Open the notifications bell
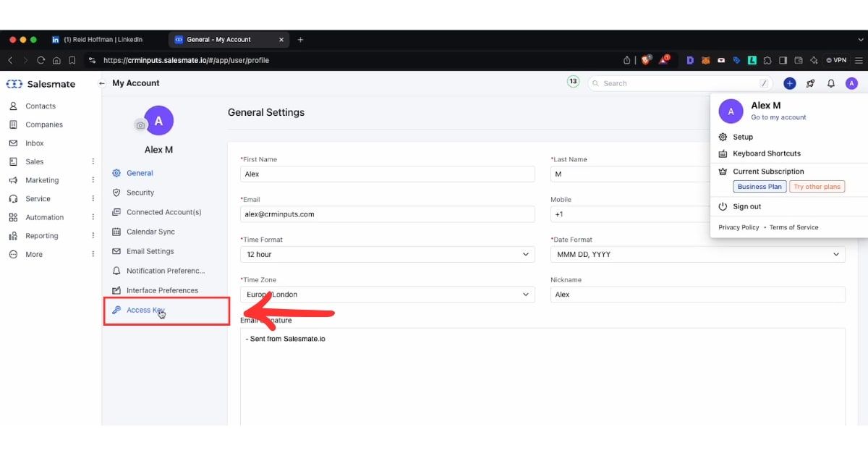 831,83
